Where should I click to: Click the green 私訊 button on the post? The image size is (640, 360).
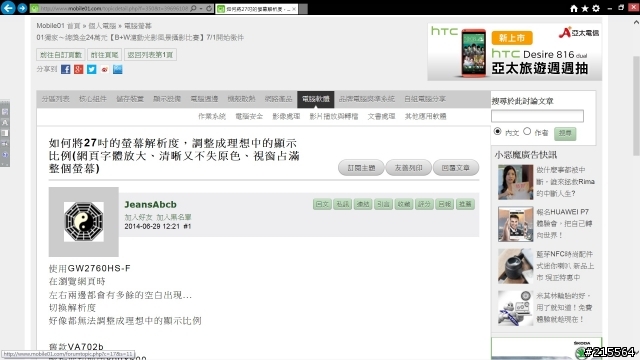click(342, 204)
